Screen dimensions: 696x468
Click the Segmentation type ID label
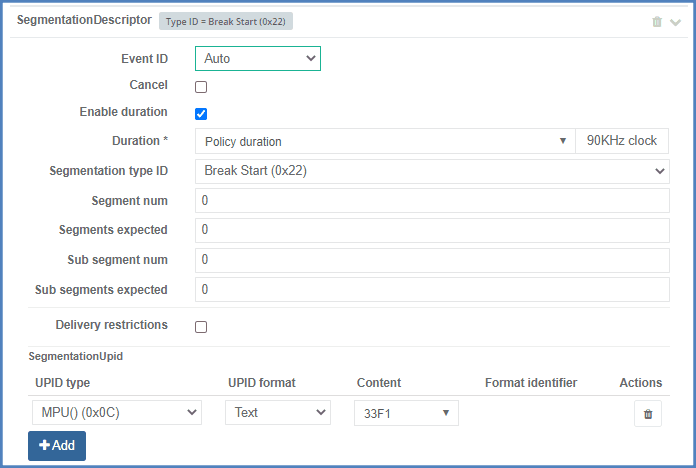click(x=108, y=171)
